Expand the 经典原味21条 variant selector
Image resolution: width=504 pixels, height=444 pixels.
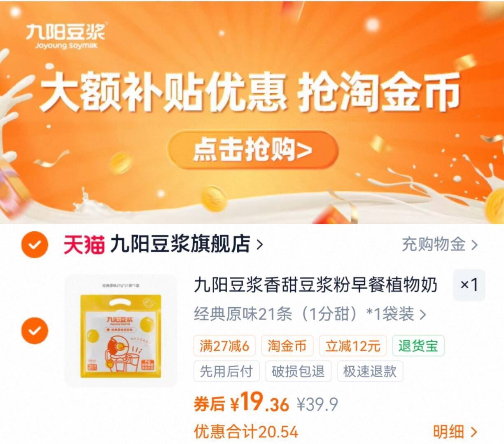[310, 314]
